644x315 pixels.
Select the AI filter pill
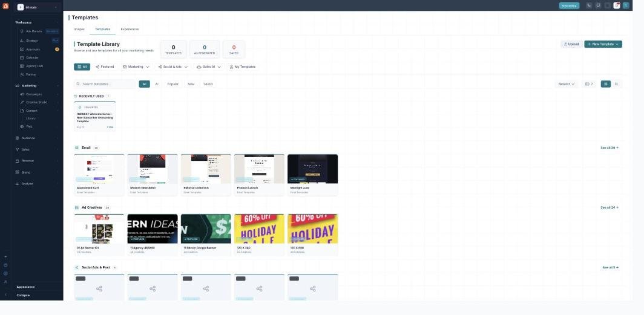click(157, 84)
